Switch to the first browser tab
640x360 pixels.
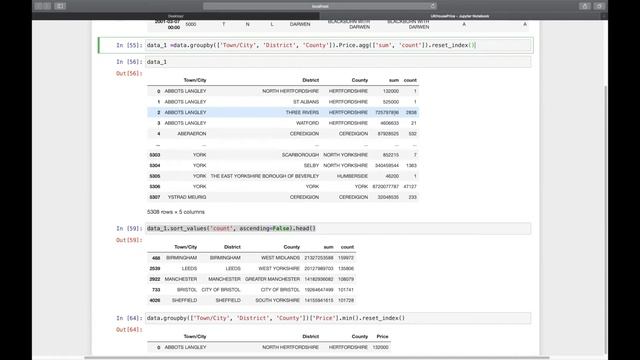pyautogui.click(x=176, y=16)
